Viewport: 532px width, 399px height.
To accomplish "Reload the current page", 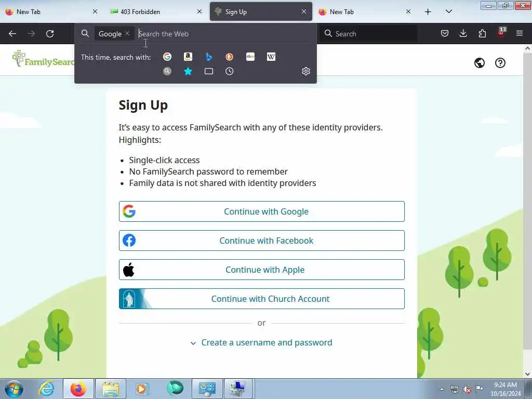I will pyautogui.click(x=50, y=34).
